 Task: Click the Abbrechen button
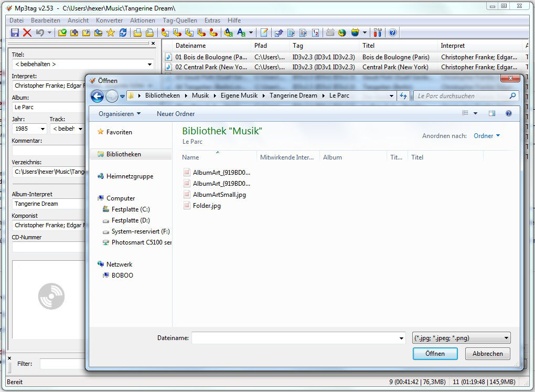click(487, 354)
